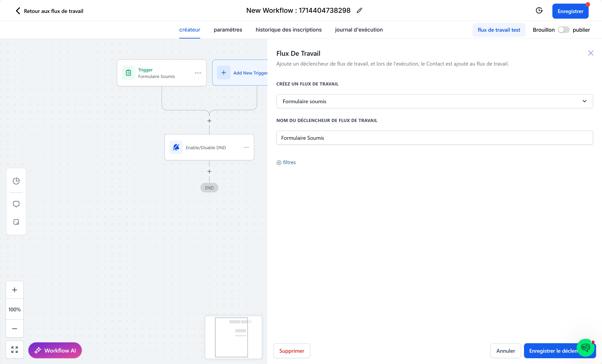Open Enable/Disable DND three-dot menu
This screenshot has height=364, width=602.
(246, 147)
